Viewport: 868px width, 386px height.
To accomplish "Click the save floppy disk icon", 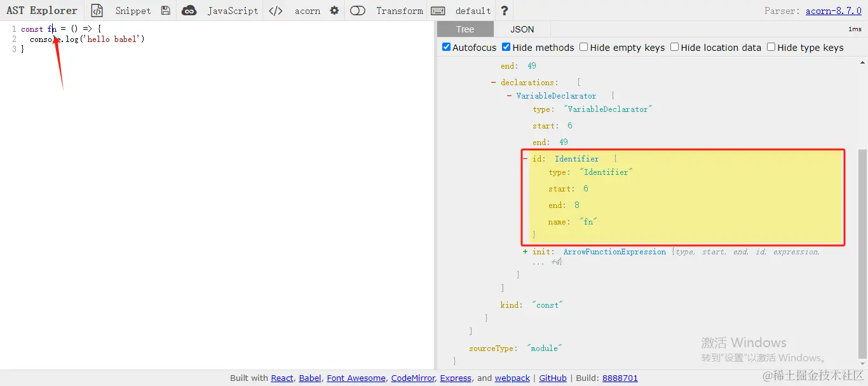I will click(166, 11).
